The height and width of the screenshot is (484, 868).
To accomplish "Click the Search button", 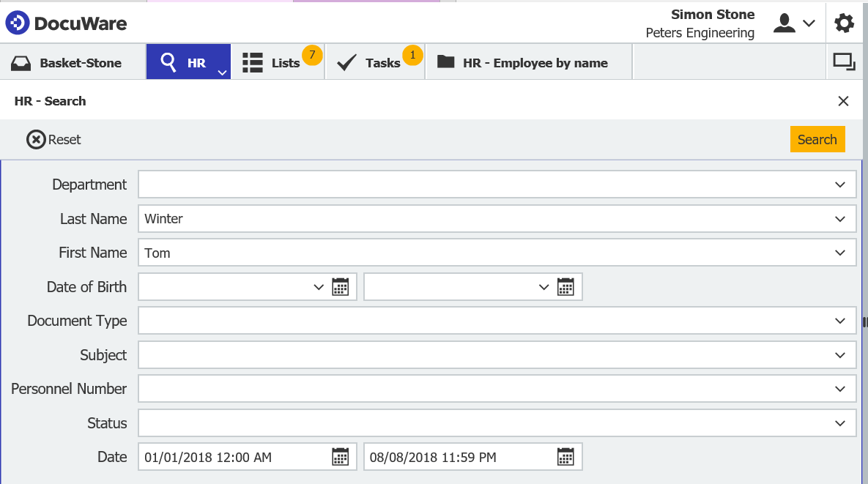I will click(817, 138).
